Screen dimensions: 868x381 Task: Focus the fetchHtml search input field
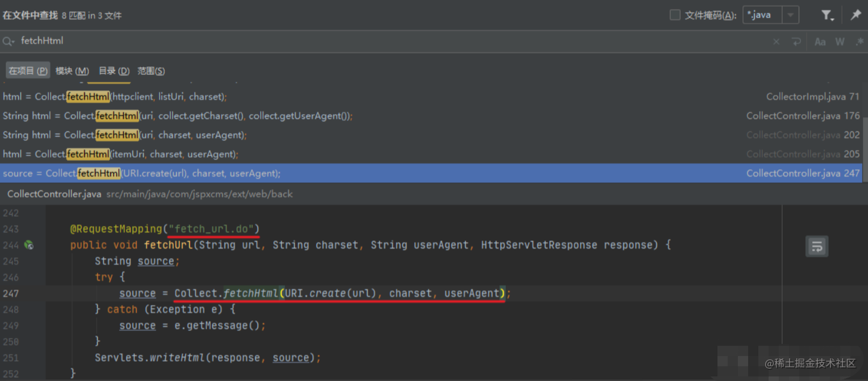(392, 41)
